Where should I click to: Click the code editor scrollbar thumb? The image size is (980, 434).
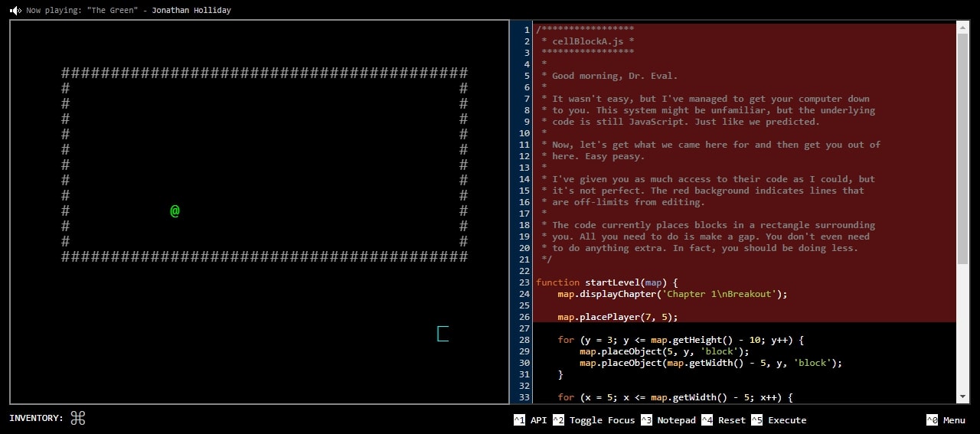[962, 145]
